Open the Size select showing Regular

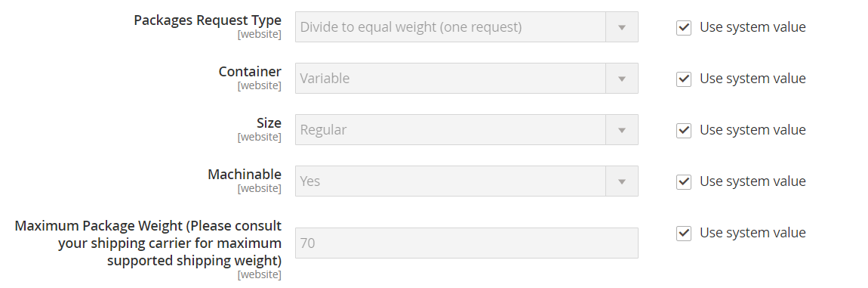point(466,130)
